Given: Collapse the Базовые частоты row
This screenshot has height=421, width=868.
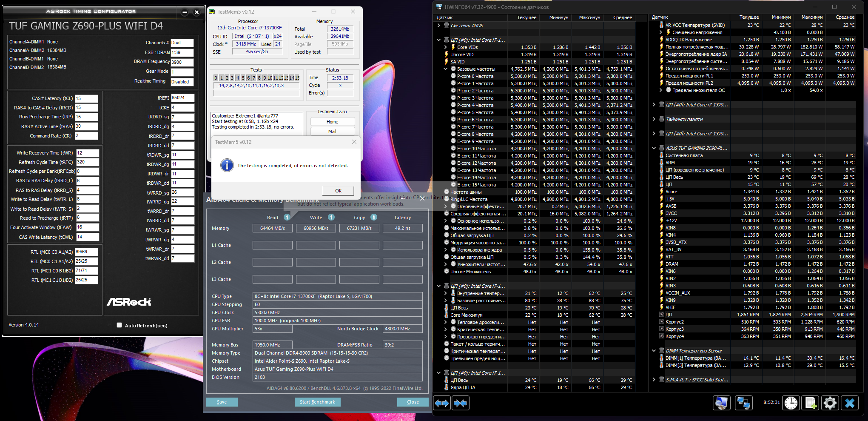Looking at the screenshot, I should click(446, 69).
